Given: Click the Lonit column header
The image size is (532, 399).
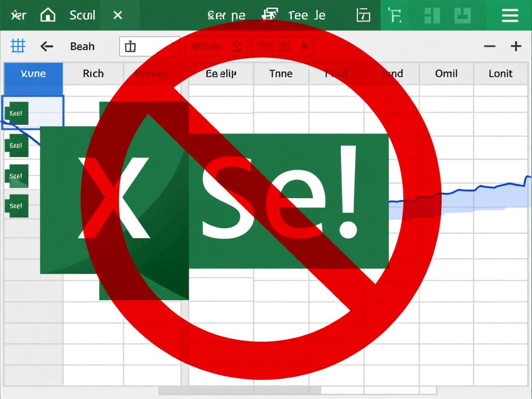Looking at the screenshot, I should tap(501, 73).
